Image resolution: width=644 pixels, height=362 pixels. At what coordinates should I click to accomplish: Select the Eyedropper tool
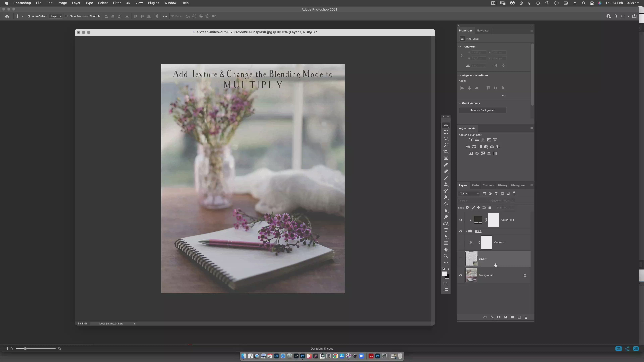[446, 165]
